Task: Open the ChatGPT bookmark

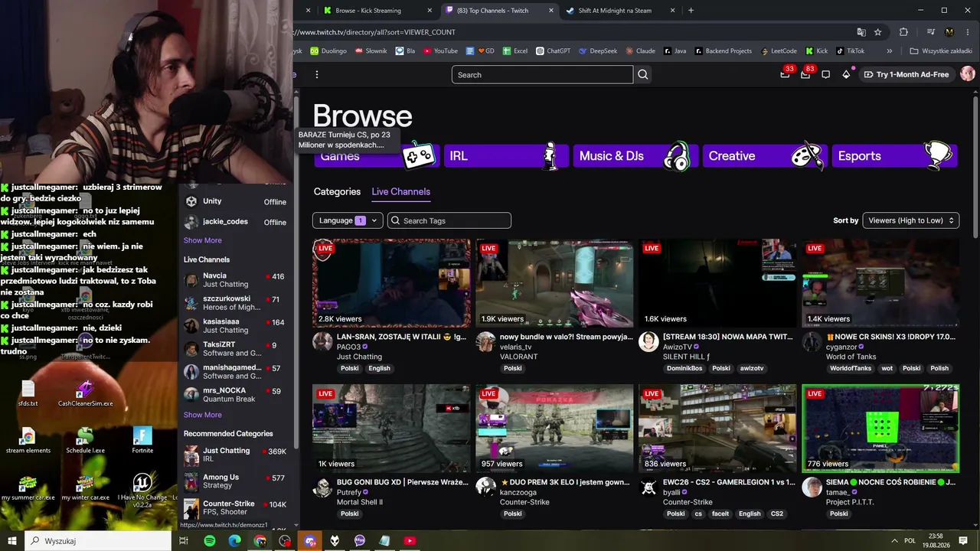Action: (553, 51)
